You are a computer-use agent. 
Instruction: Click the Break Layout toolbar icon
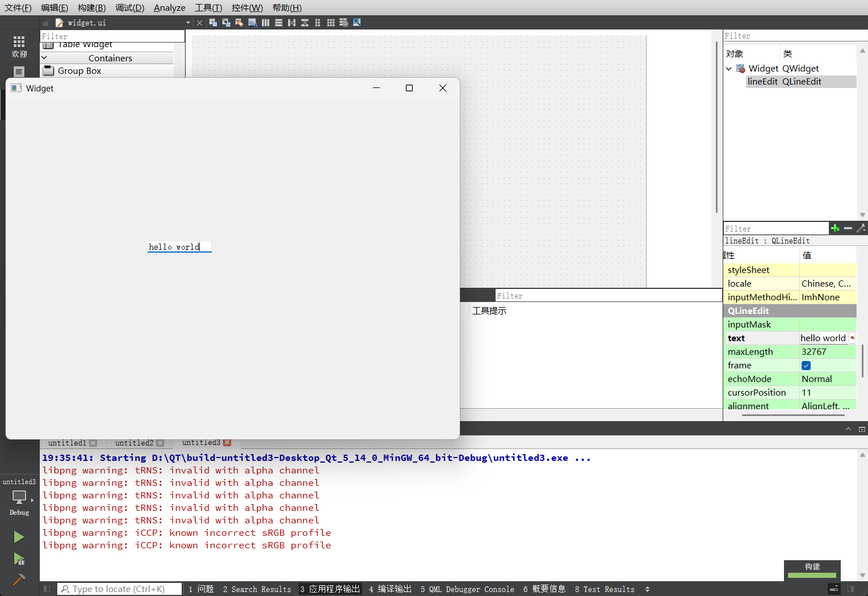pos(343,23)
